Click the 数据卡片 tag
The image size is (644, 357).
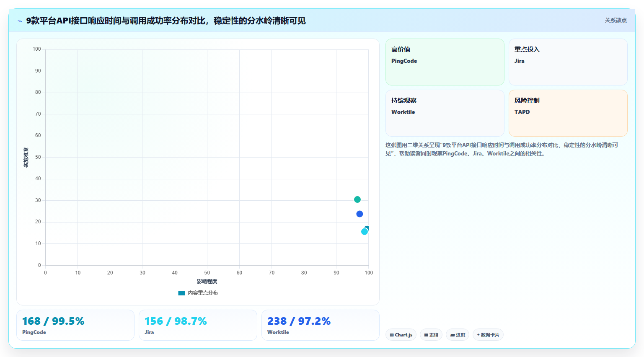(x=488, y=335)
